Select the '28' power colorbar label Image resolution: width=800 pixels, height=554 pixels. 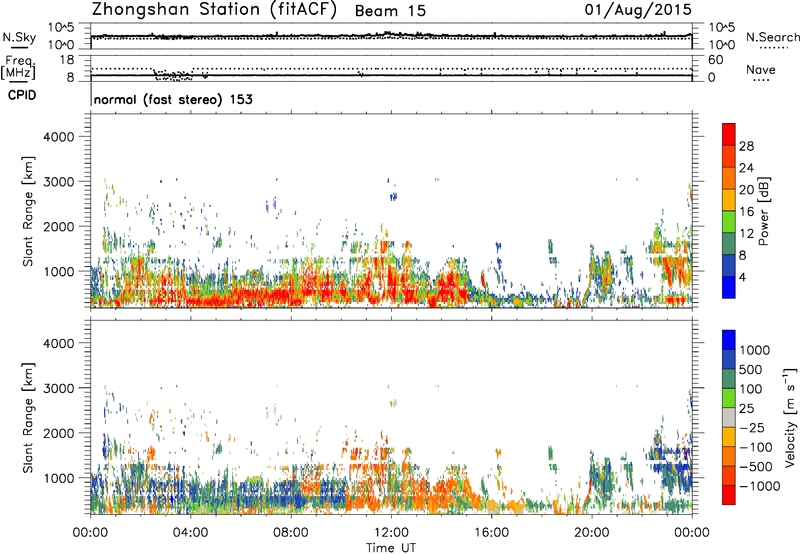click(x=746, y=146)
